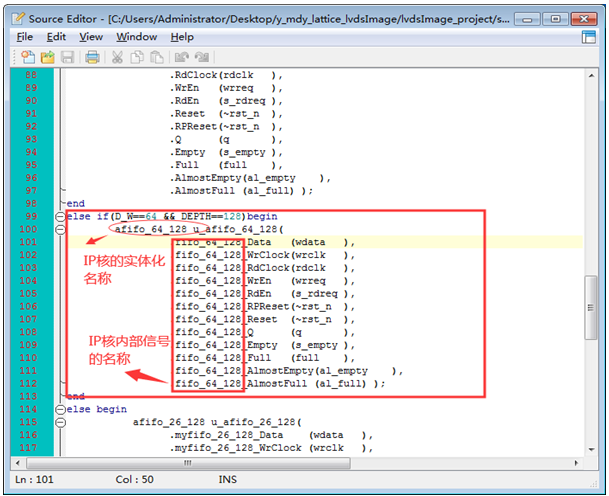Click the New file toolbar icon
This screenshot has height=496, width=609.
pos(28,57)
